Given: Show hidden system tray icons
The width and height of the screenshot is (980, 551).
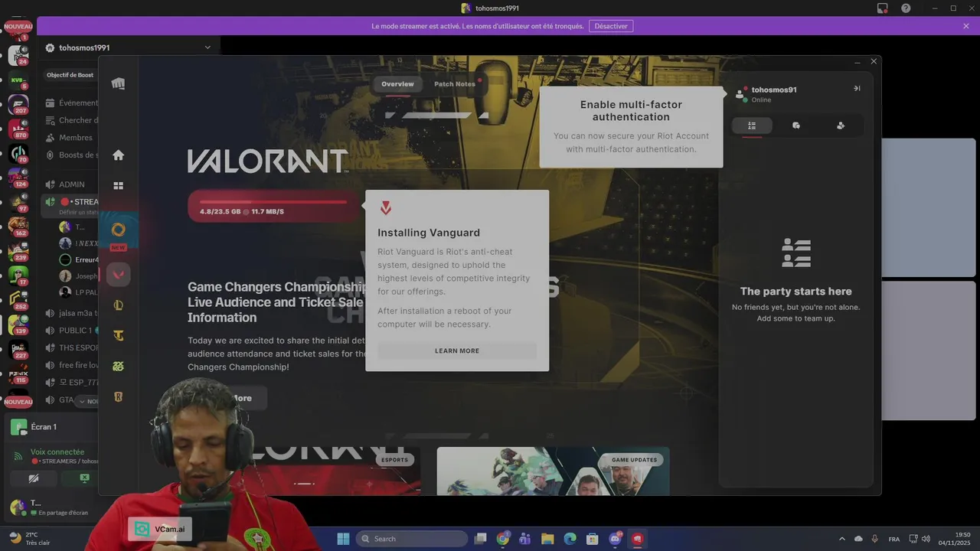Looking at the screenshot, I should (x=842, y=539).
